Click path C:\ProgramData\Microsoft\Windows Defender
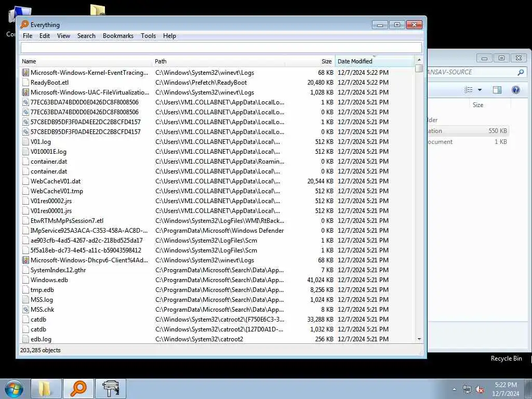This screenshot has width=532, height=399. (220, 230)
